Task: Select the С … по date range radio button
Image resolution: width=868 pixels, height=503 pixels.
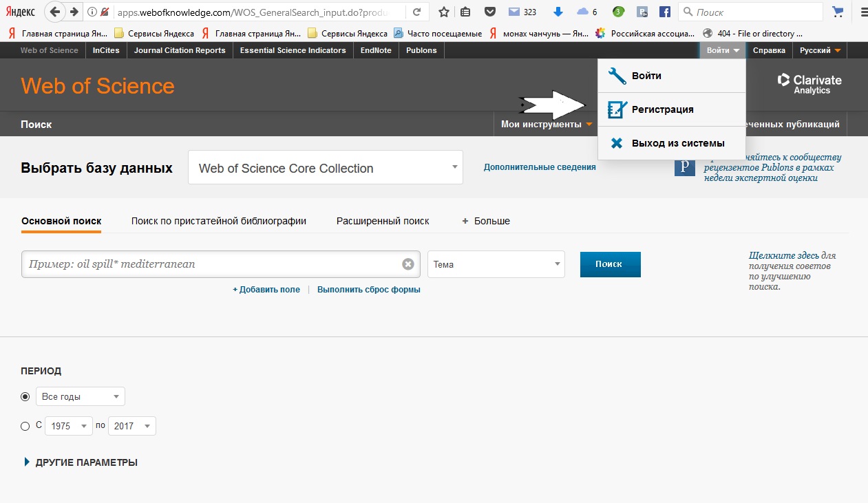Action: coord(25,426)
